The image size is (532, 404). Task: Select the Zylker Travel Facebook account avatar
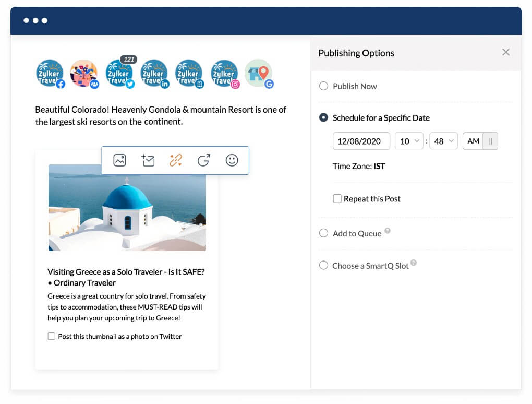50,74
